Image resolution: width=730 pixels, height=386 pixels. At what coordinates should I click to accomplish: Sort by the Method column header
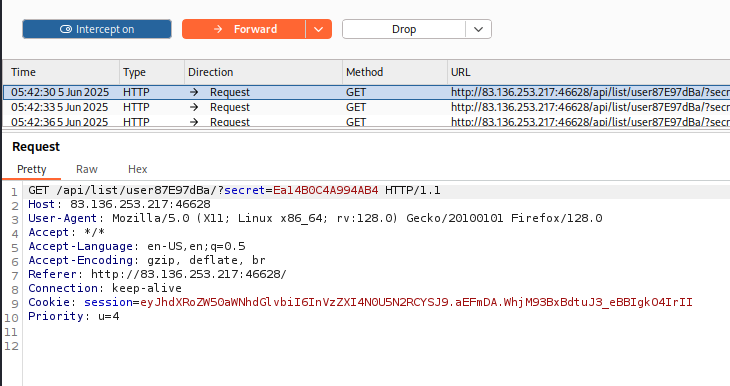395,72
